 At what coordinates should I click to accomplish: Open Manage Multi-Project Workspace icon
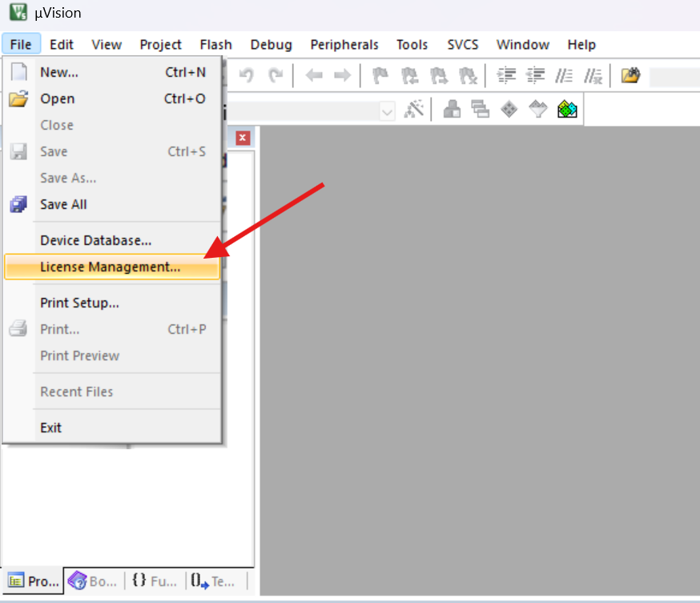tap(481, 110)
